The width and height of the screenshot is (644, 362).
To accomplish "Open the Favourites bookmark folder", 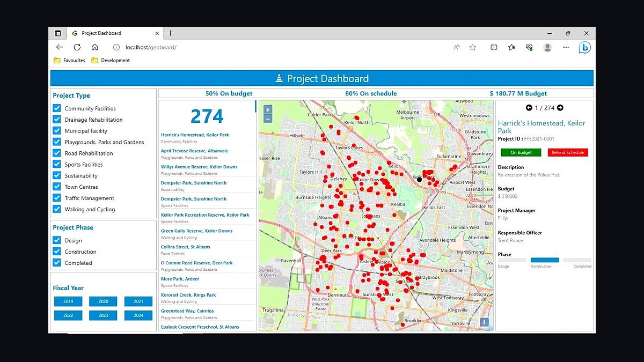I will pyautogui.click(x=69, y=61).
